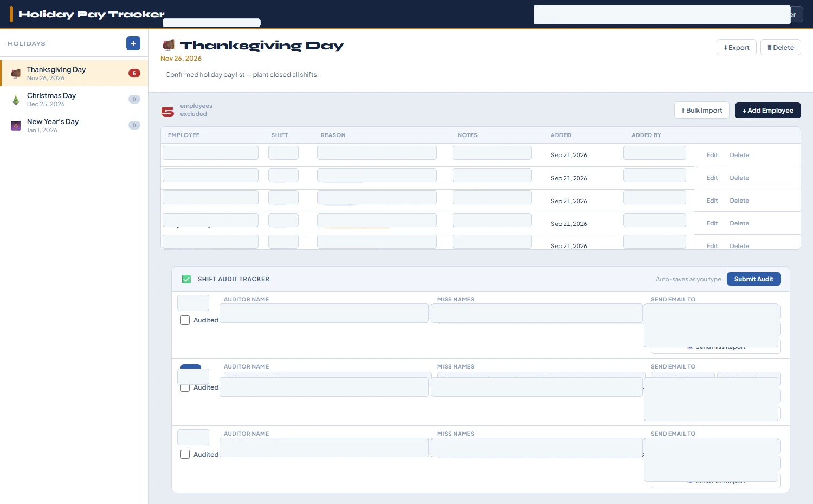Click the green checkmark icon beside Shift Audit Tracker
Screen dimensions: 813x504
[186, 279]
